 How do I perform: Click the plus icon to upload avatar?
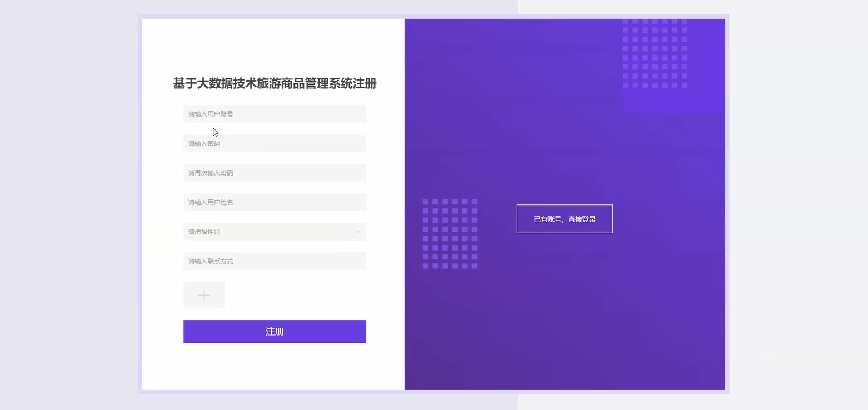pos(204,295)
